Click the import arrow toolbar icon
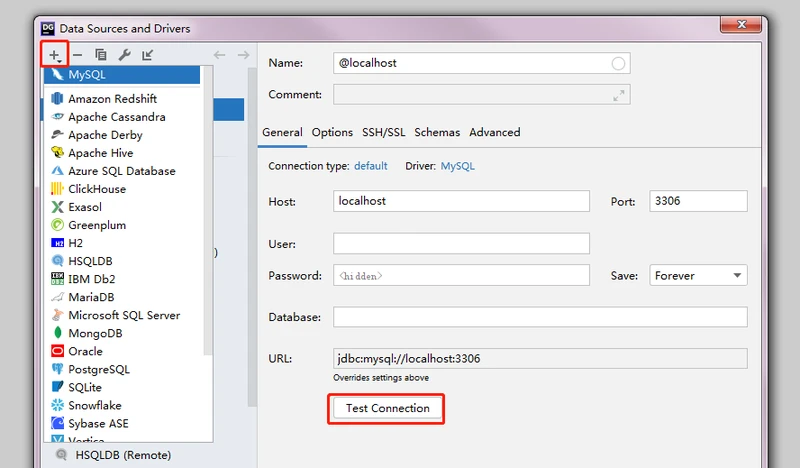The image size is (800, 468). coord(148,55)
